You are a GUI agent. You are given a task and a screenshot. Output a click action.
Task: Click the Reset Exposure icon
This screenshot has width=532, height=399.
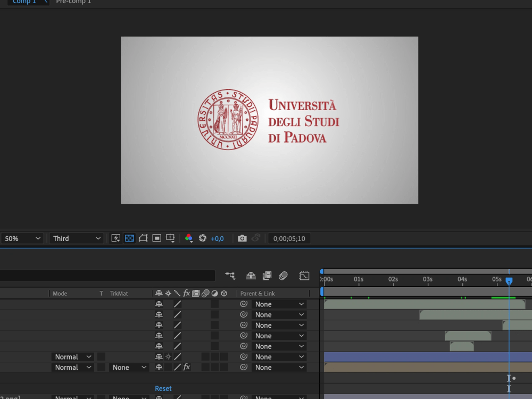coord(203,238)
